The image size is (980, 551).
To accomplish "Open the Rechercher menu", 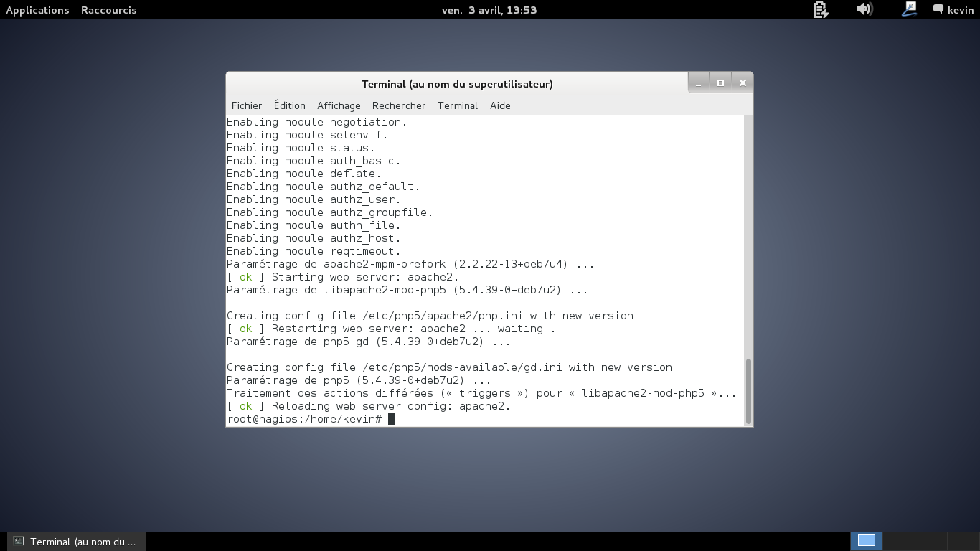I will [399, 105].
